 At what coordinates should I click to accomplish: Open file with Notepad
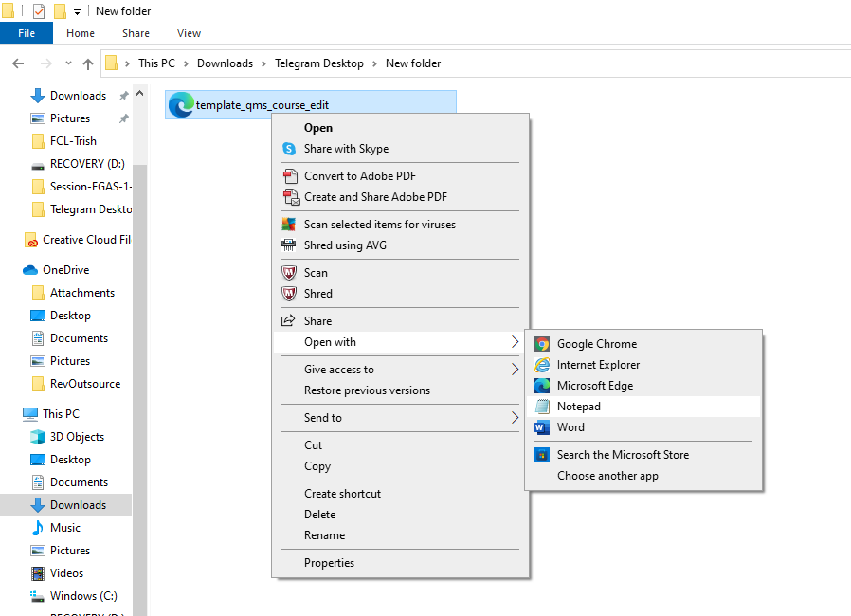pyautogui.click(x=578, y=407)
